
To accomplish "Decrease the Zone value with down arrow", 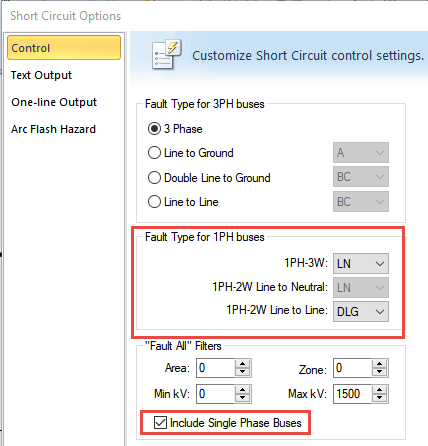I will [379, 372].
